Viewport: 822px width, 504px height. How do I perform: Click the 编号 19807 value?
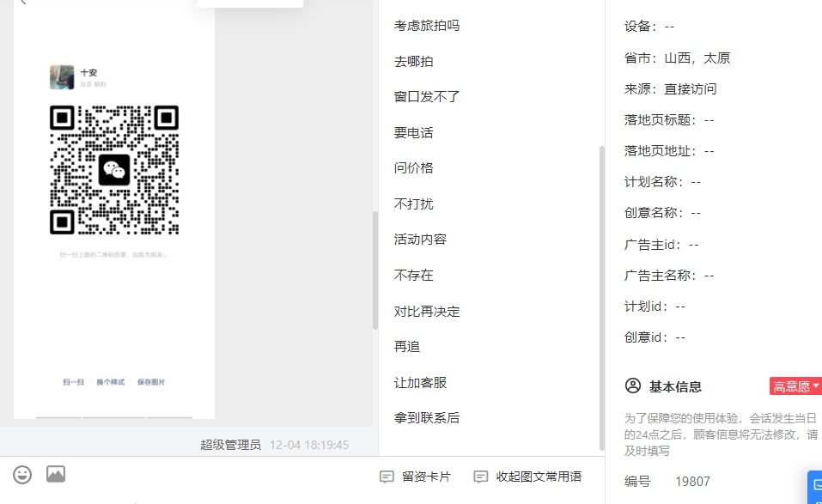[x=692, y=482]
